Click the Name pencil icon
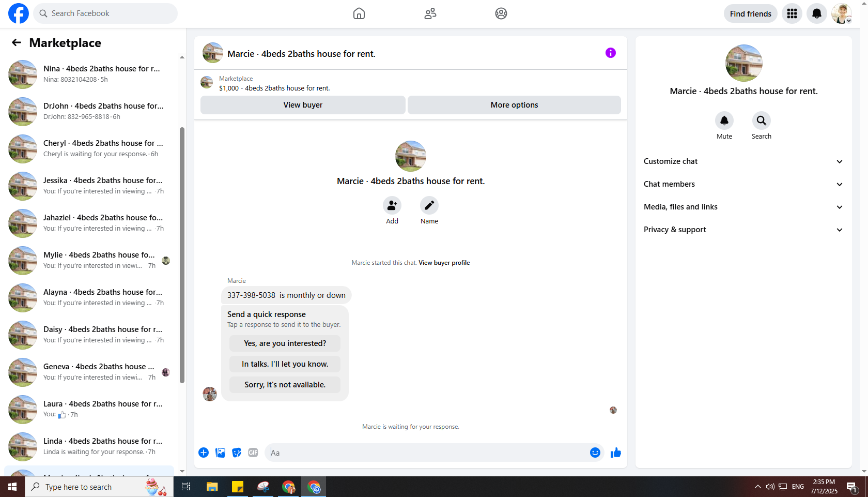Viewport: 868px width, 497px height. [429, 205]
